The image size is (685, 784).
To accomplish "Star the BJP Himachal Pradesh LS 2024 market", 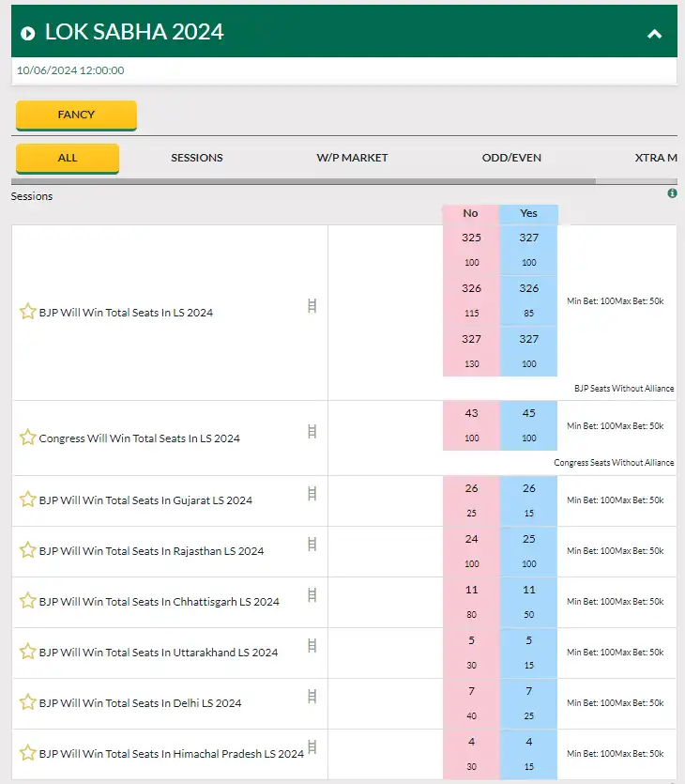I will (x=28, y=753).
